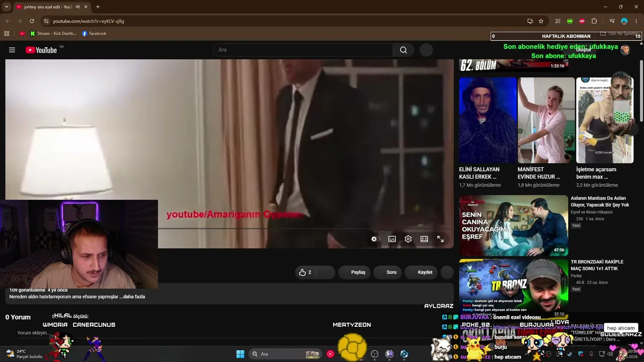Like the video with thumbs up
This screenshot has height=362, width=644.
305,273
